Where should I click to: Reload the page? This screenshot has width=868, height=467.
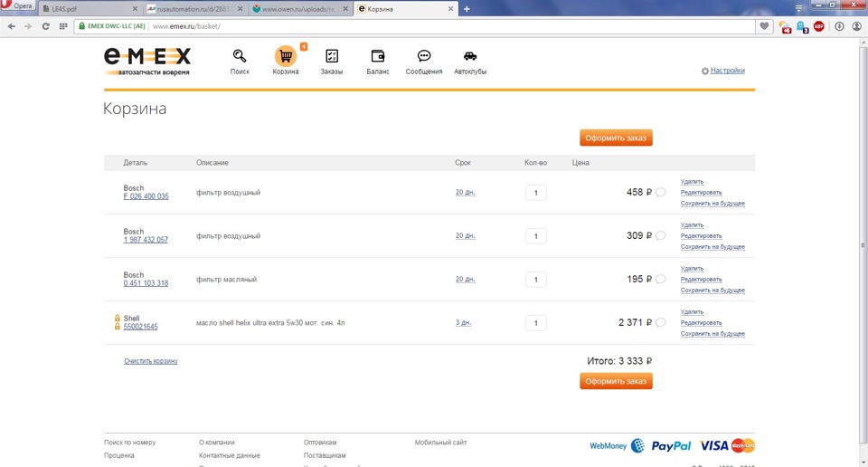click(45, 26)
